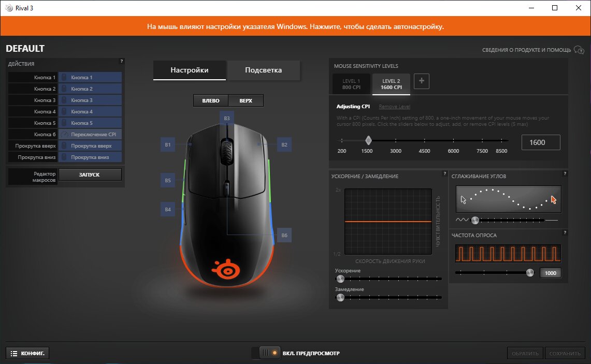Click the Rival 3 app icon in title bar
591x364 pixels.
pos(9,8)
